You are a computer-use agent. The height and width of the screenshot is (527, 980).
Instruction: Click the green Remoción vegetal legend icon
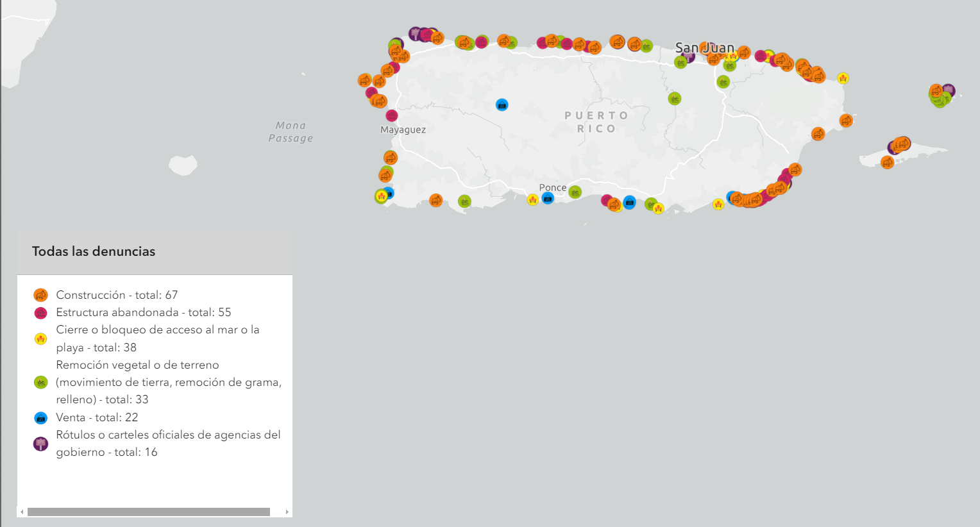[41, 382]
